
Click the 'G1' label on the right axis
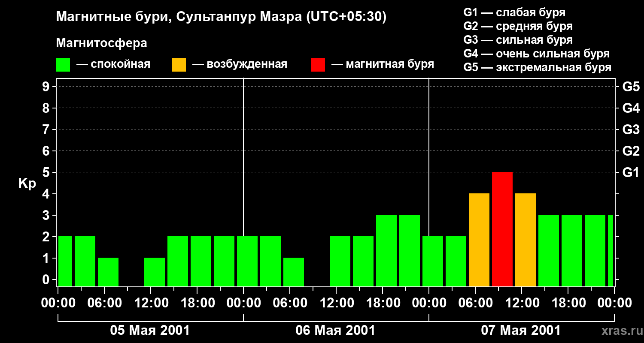tap(631, 172)
